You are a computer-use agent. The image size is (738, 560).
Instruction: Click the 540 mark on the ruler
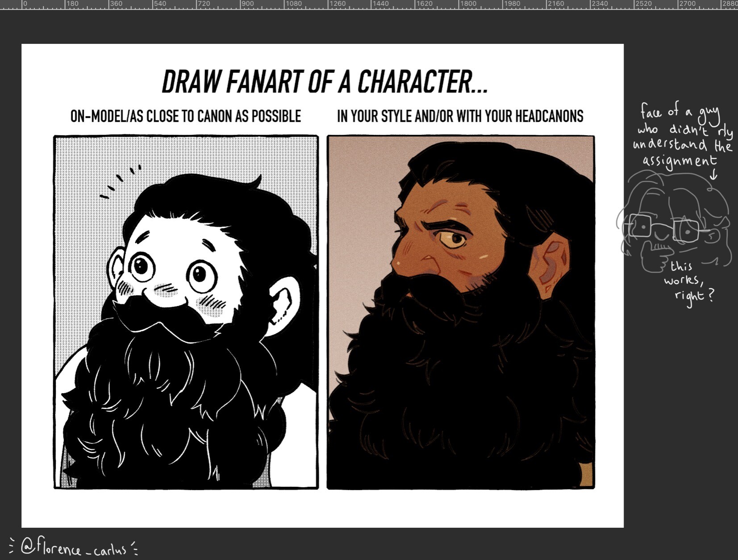[x=159, y=4]
